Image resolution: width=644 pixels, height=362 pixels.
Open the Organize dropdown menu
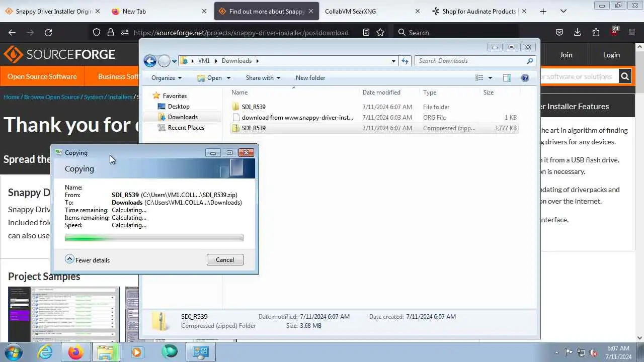(167, 78)
